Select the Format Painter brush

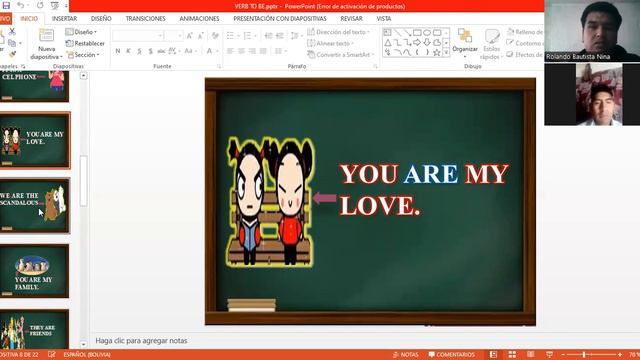click(12, 54)
